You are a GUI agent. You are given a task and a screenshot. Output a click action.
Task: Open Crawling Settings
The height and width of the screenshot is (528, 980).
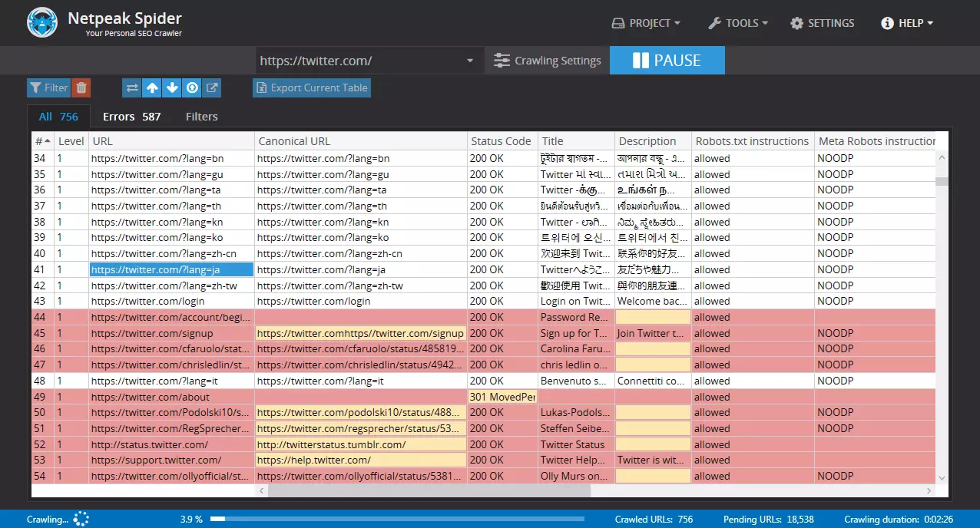547,61
